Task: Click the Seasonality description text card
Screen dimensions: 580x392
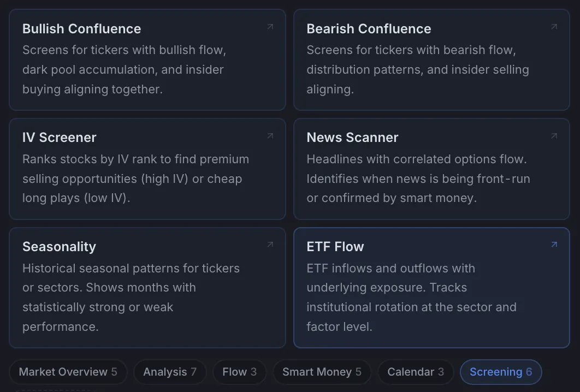Action: [x=131, y=298]
